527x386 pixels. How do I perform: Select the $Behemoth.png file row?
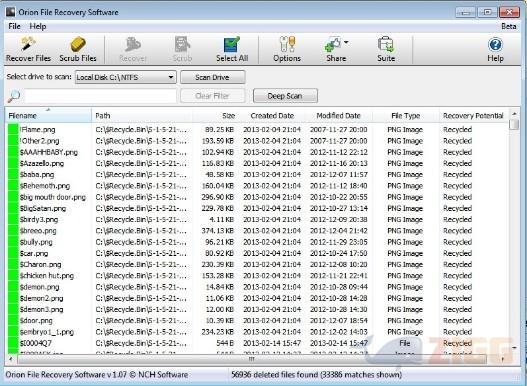(257, 186)
